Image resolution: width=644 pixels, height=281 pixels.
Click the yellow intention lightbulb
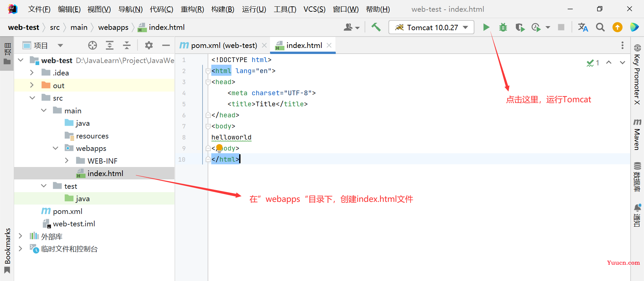pos(219,148)
